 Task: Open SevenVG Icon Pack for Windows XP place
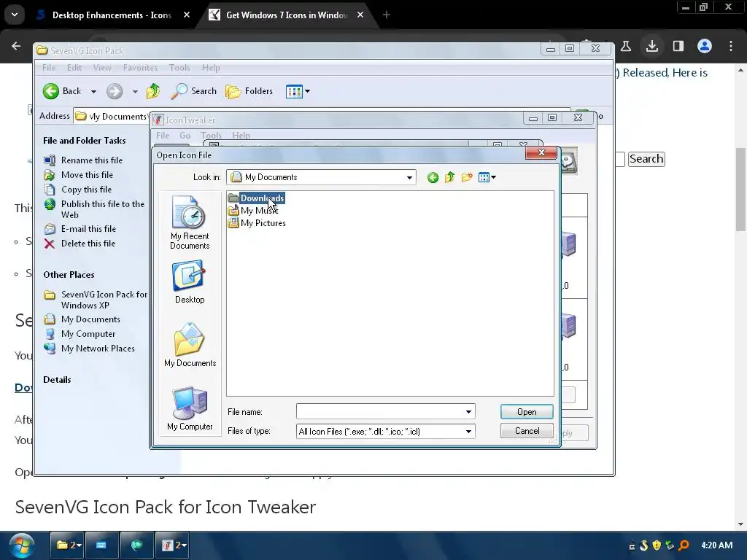(x=96, y=300)
